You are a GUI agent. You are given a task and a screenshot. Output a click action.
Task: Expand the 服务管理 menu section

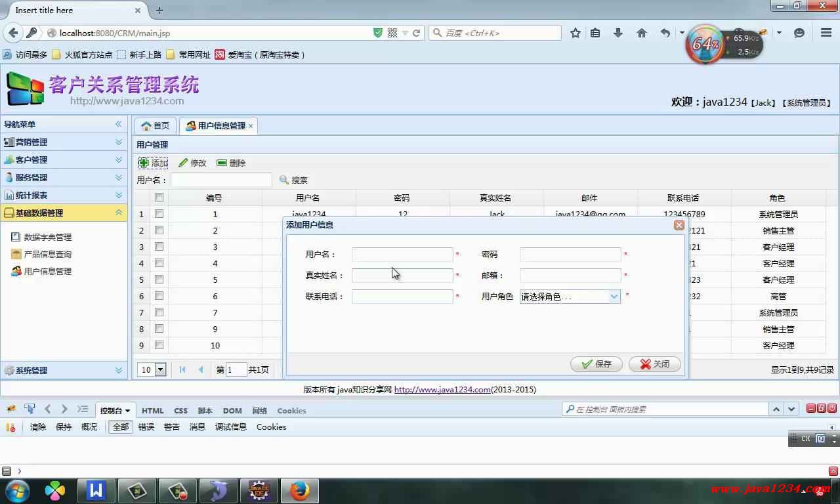(x=119, y=177)
